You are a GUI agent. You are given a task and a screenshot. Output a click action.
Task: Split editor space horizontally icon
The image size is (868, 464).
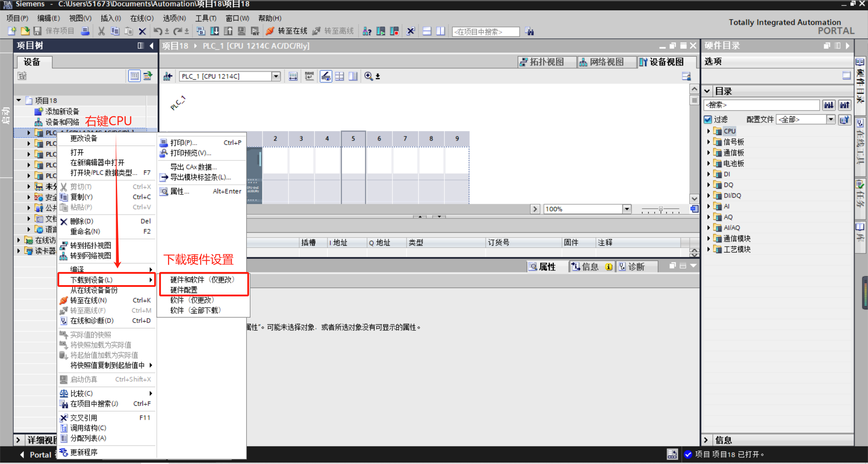(427, 31)
